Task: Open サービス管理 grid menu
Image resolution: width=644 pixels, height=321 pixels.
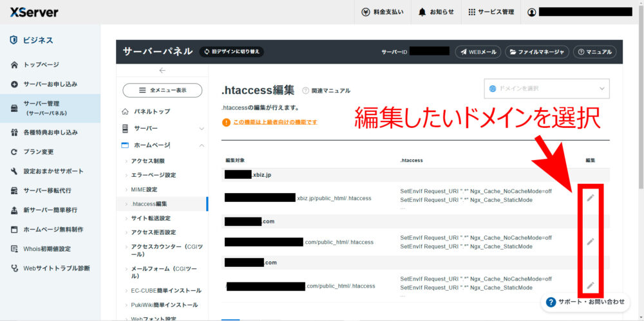Action: 491,12
